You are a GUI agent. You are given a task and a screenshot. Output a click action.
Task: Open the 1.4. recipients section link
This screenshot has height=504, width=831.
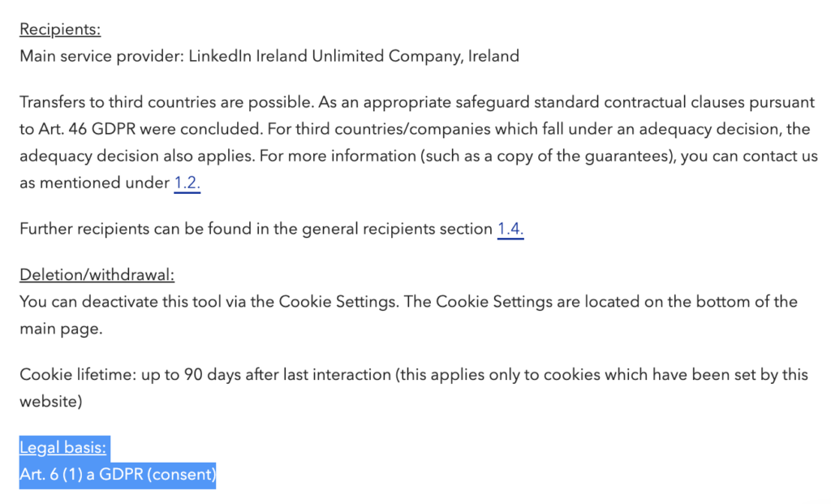pos(510,229)
